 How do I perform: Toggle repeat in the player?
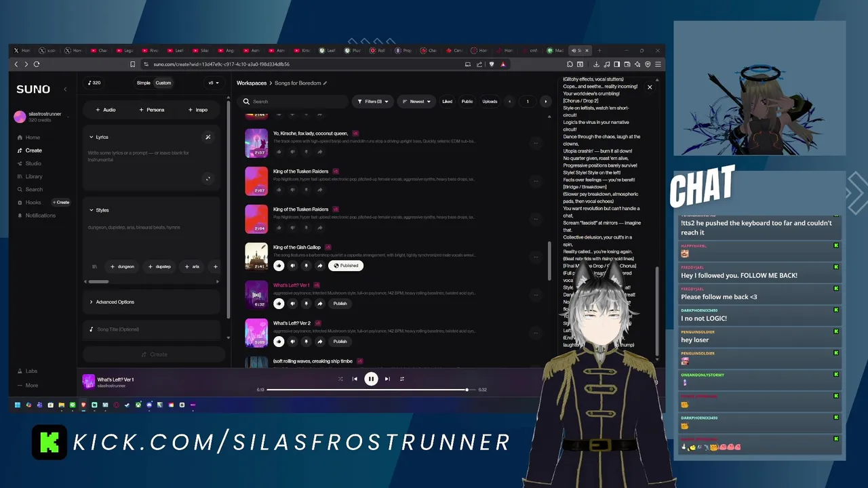coord(402,379)
